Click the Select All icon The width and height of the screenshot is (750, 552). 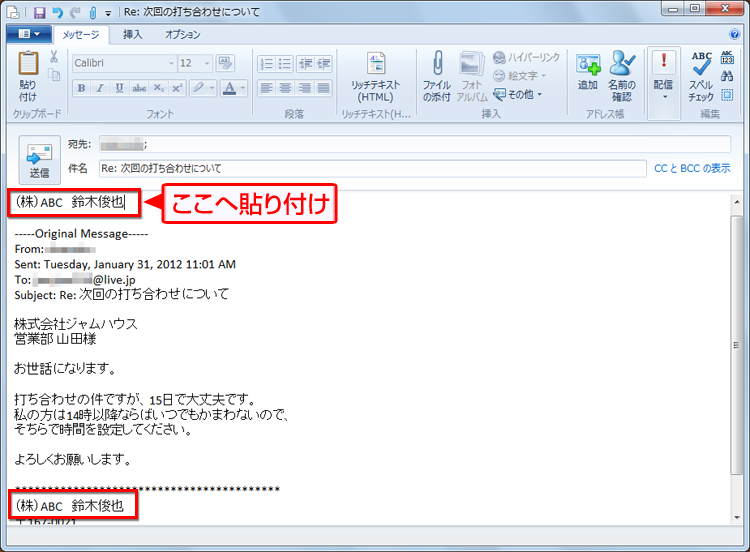tap(727, 95)
